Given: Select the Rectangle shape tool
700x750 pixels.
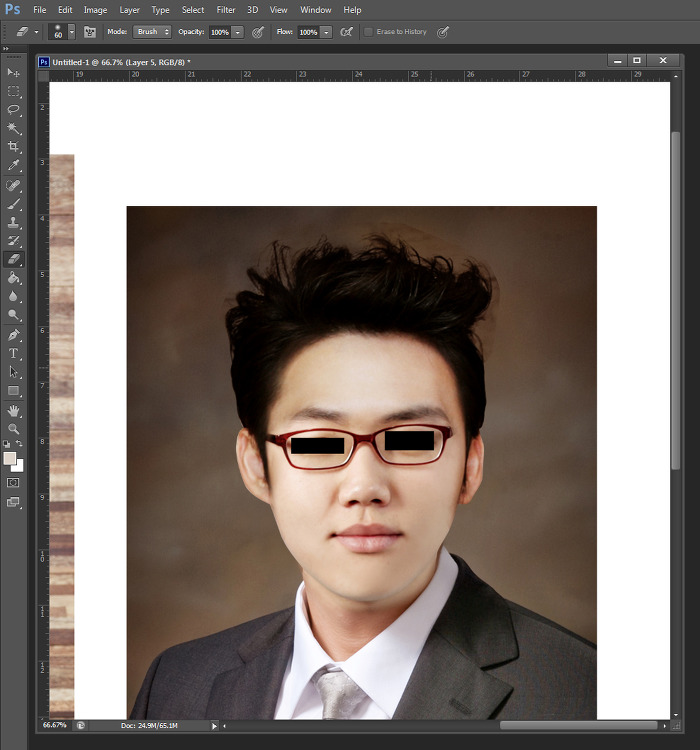Looking at the screenshot, I should [13, 391].
